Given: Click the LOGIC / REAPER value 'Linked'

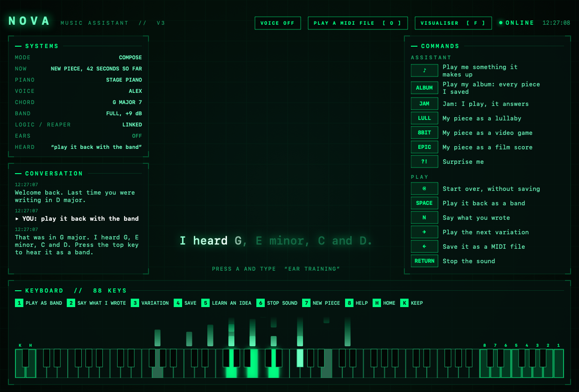Looking at the screenshot, I should [x=132, y=125].
